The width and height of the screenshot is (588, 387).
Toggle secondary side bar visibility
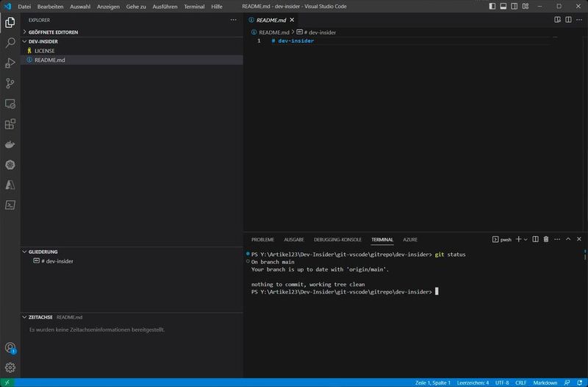514,7
